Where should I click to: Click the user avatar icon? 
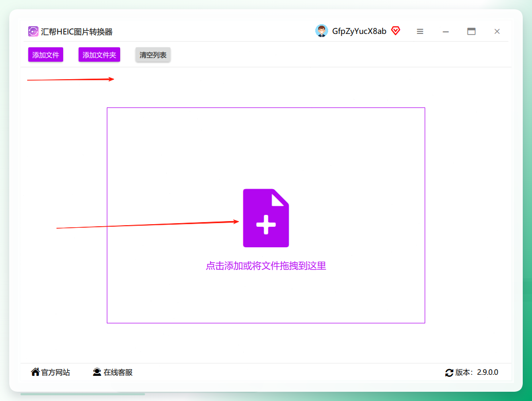point(321,31)
